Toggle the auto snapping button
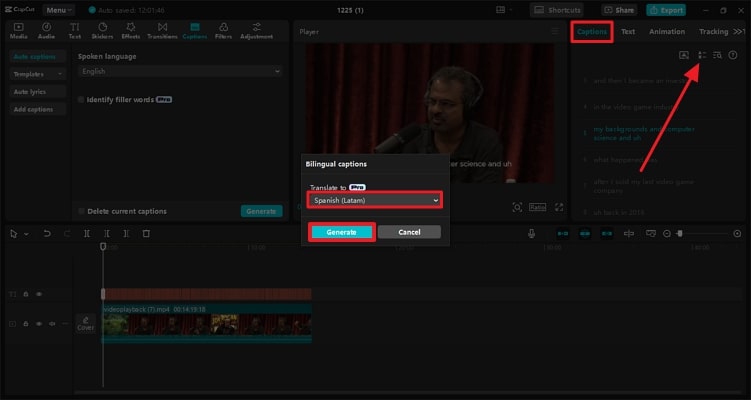Viewport: 751px width, 400px height. [x=585, y=233]
